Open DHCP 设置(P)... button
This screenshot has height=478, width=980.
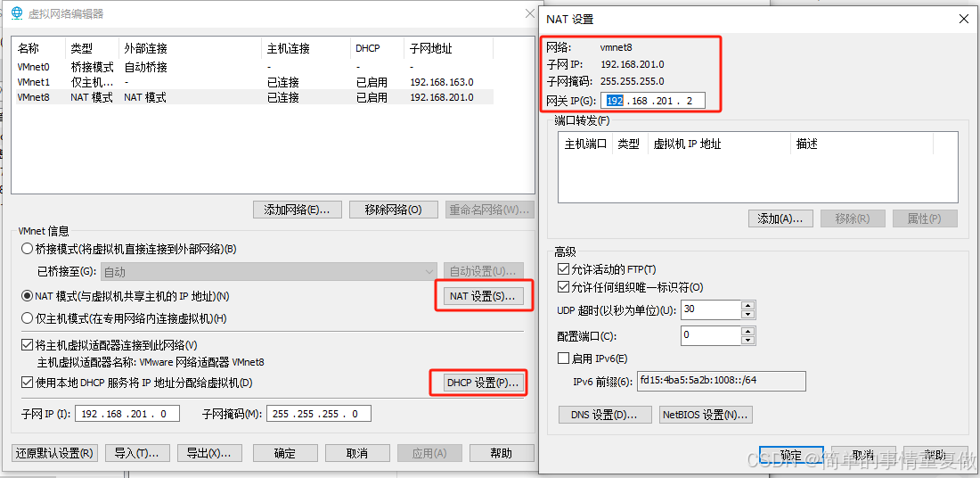483,383
